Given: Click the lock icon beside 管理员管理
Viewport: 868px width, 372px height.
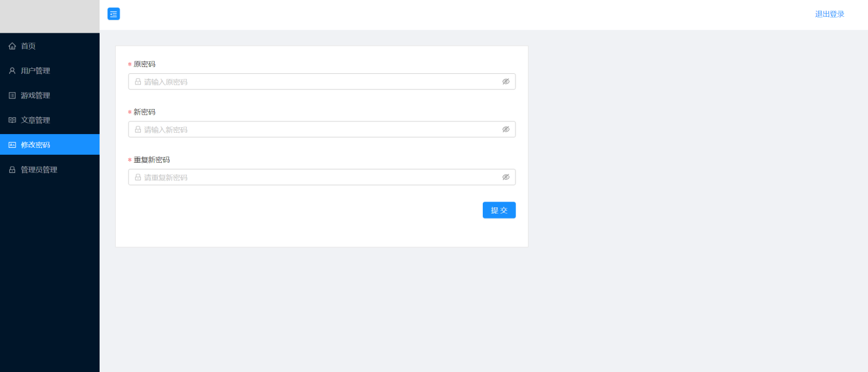Looking at the screenshot, I should click(12, 170).
